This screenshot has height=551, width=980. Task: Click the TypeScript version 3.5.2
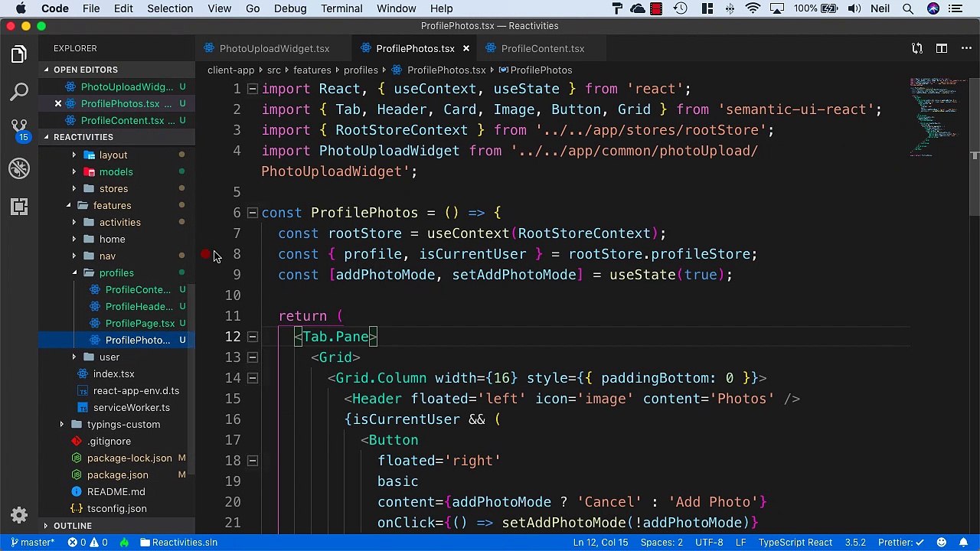[x=855, y=543]
